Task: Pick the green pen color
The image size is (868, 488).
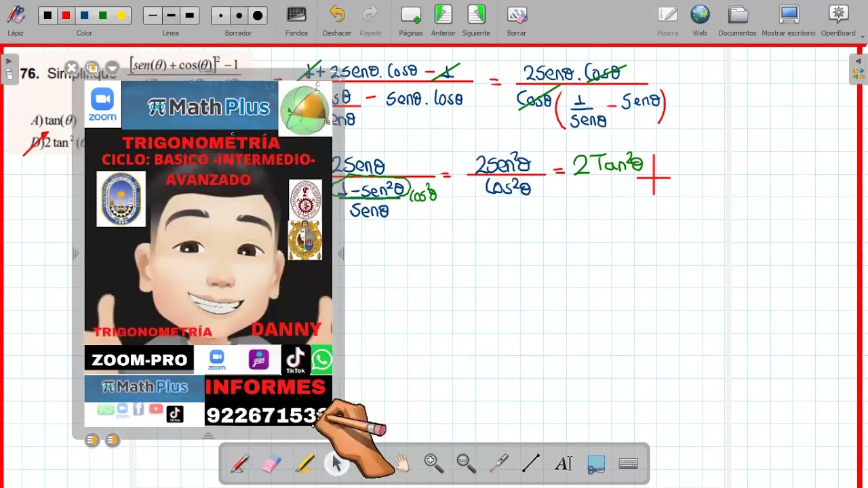Action: point(102,16)
